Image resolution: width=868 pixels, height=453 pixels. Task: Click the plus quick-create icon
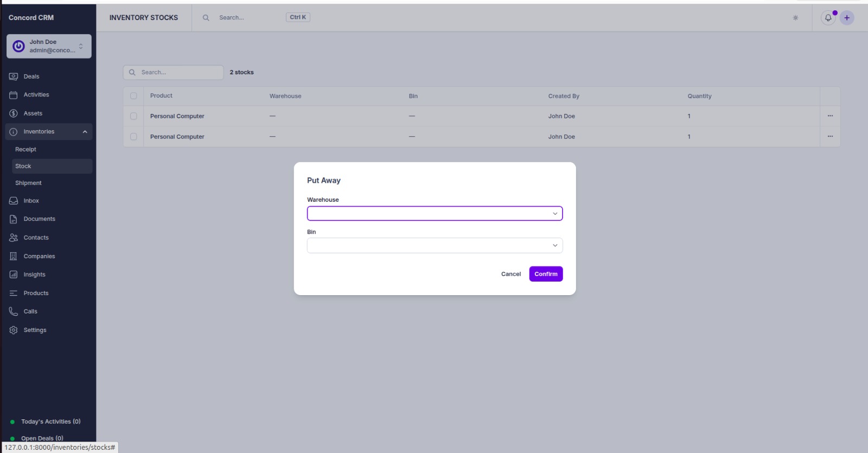point(847,18)
